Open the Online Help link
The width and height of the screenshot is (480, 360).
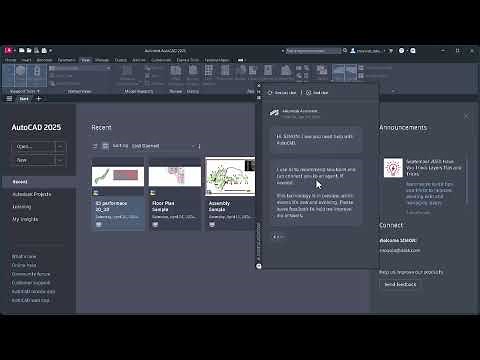tap(24, 265)
